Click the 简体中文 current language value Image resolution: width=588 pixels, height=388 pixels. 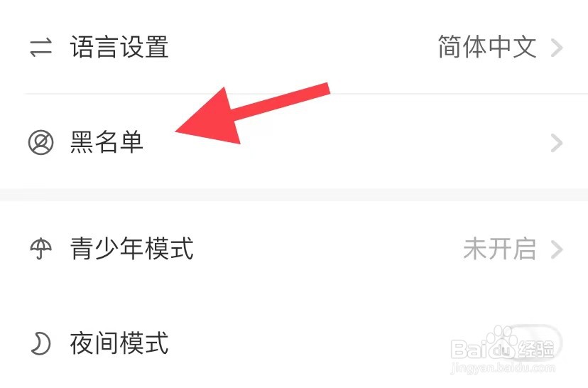tap(487, 47)
